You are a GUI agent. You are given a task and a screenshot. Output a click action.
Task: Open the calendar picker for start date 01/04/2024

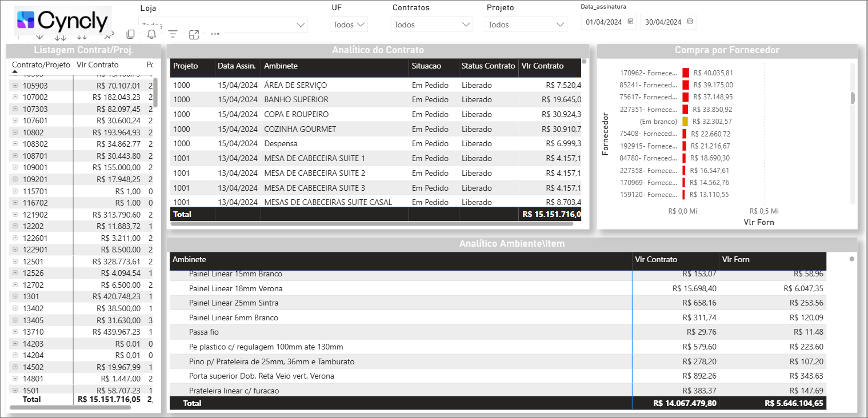630,22
